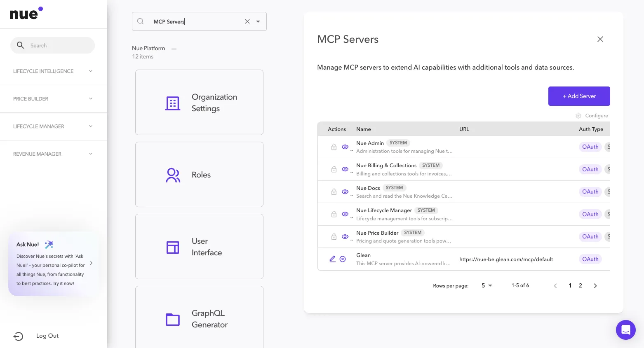Go to page 2 of servers

point(581,285)
